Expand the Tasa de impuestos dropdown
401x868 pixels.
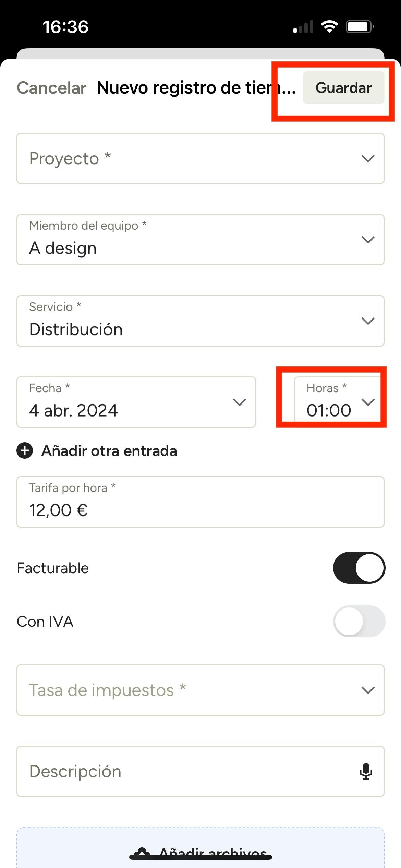(200, 690)
